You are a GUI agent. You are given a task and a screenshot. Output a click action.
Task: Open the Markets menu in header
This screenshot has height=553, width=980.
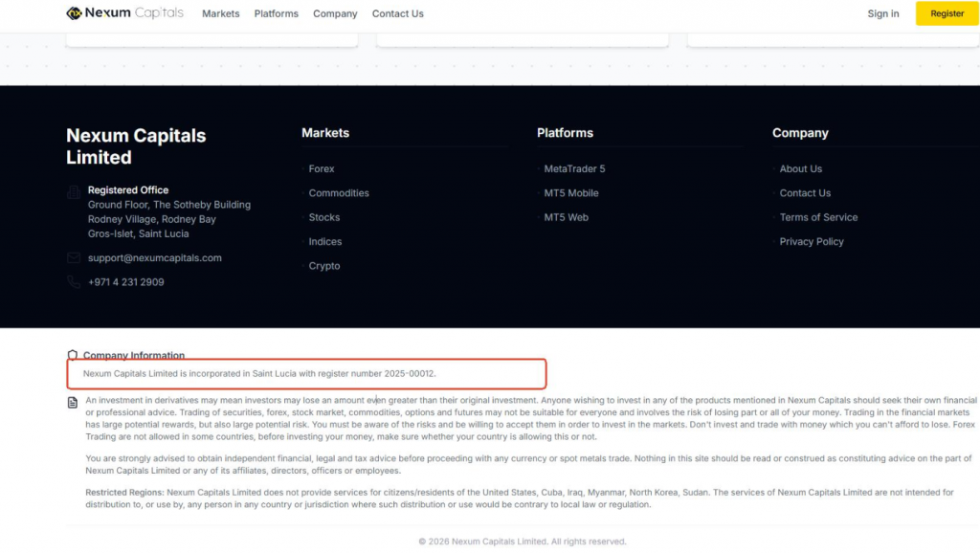coord(221,13)
